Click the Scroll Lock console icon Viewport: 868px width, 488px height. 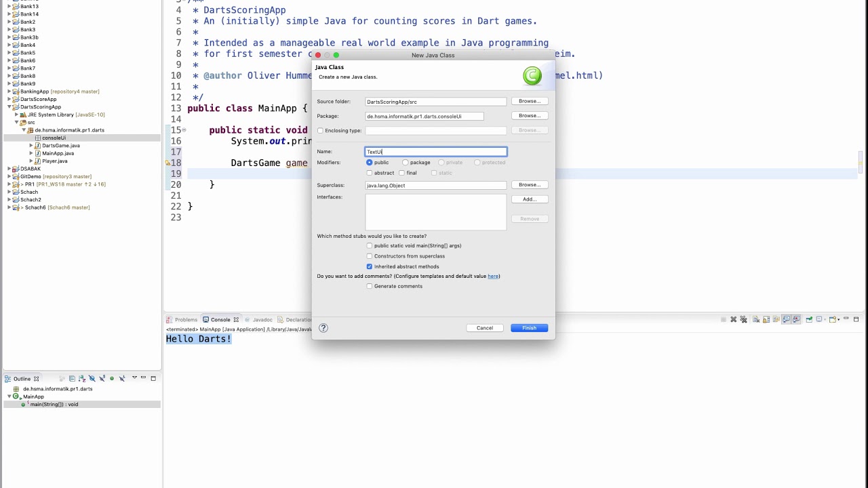pyautogui.click(x=766, y=319)
